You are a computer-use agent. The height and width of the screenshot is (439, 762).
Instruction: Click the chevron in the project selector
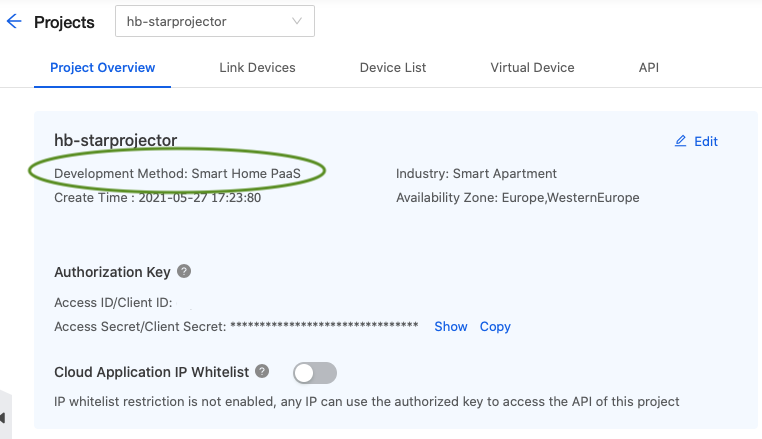pyautogui.click(x=297, y=21)
